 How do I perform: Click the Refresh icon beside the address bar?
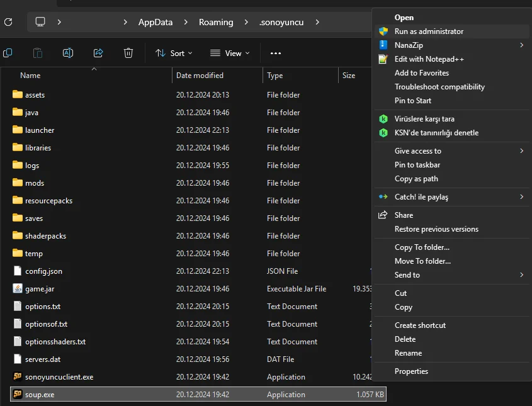click(8, 22)
